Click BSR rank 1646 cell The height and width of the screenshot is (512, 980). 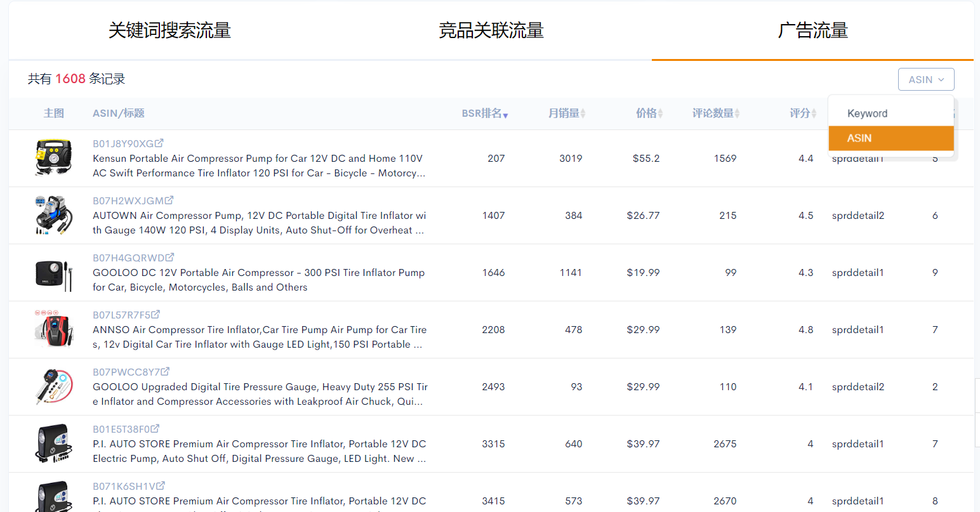(x=493, y=273)
